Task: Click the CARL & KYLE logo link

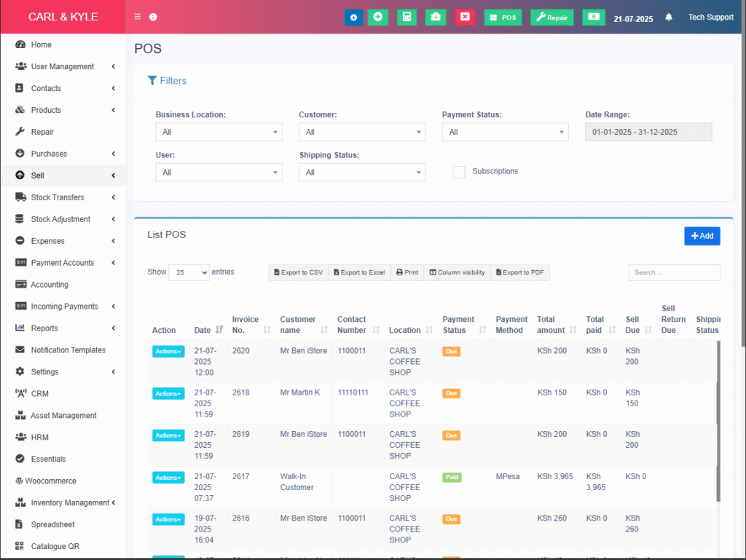Action: coord(63,17)
